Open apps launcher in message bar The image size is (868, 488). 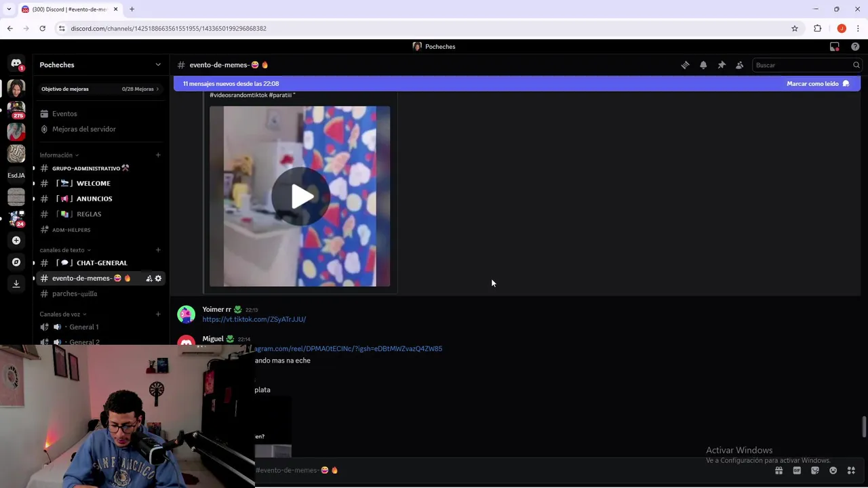pyautogui.click(x=851, y=470)
